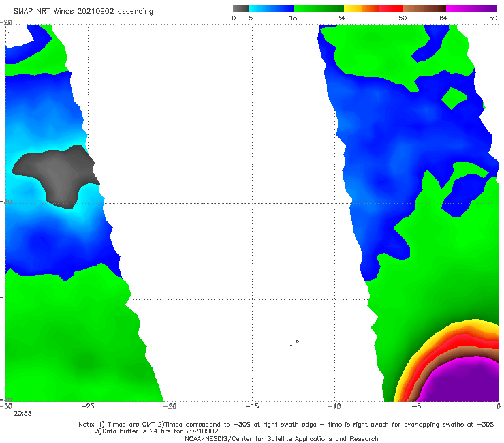Click the color bar label "64"
This screenshot has width=504, height=443.
pos(443,18)
